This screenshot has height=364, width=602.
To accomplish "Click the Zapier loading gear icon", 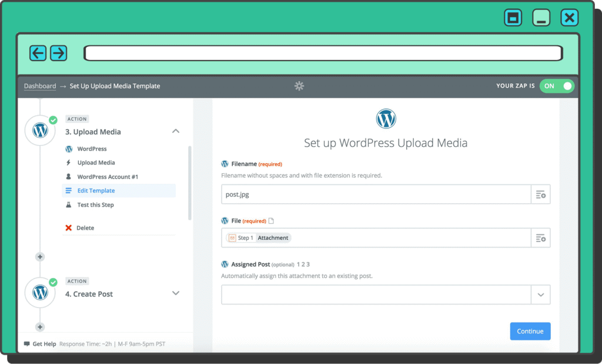I will coord(299,86).
